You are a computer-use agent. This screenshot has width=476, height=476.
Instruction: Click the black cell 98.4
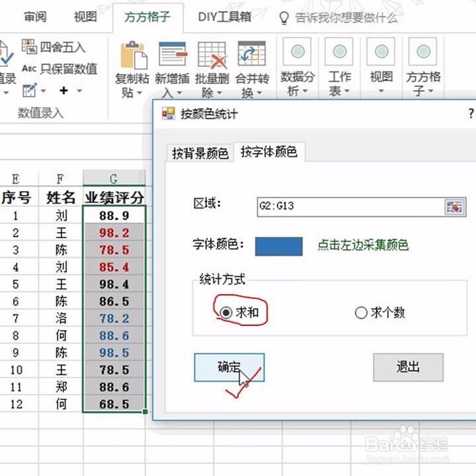coord(114,284)
